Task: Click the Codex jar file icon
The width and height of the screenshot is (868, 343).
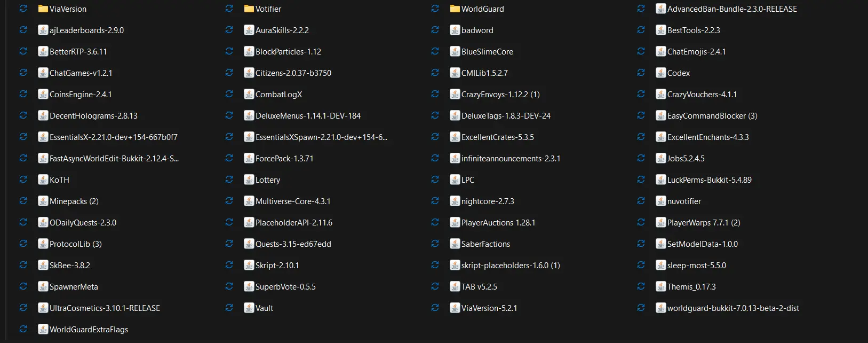Action: point(661,73)
